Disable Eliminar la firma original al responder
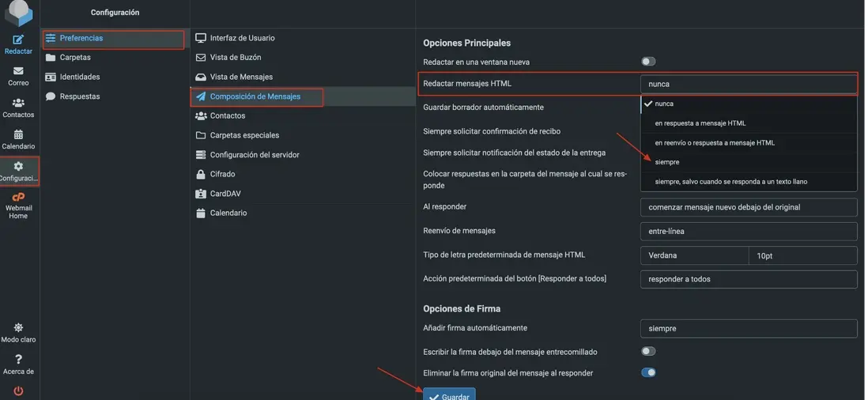The height and width of the screenshot is (400, 868). click(648, 372)
